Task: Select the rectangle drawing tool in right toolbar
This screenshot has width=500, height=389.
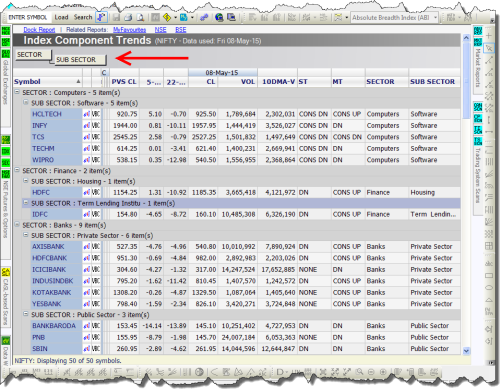Action: tap(489, 276)
